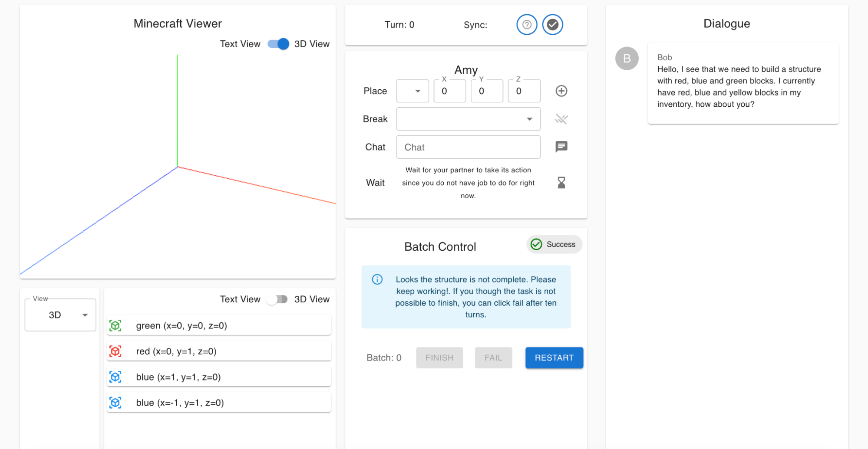The height and width of the screenshot is (449, 868).
Task: Click the 'Minecraft Viewer' title
Action: pos(178,23)
